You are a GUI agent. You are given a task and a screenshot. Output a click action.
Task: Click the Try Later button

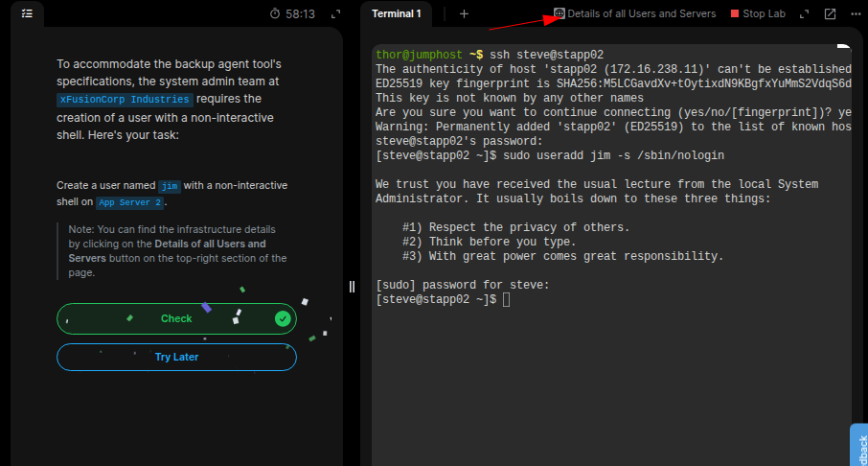point(176,357)
